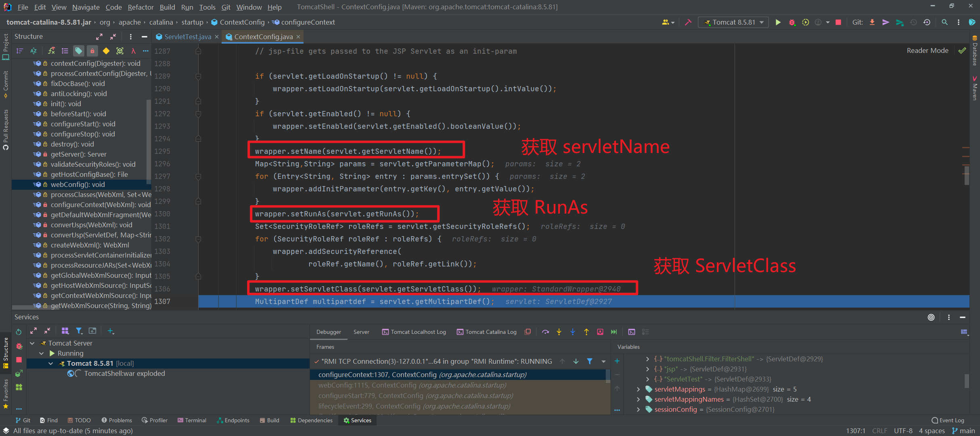The height and width of the screenshot is (436, 980).
Task: Show lambdas in the Structure panel
Action: click(x=133, y=51)
